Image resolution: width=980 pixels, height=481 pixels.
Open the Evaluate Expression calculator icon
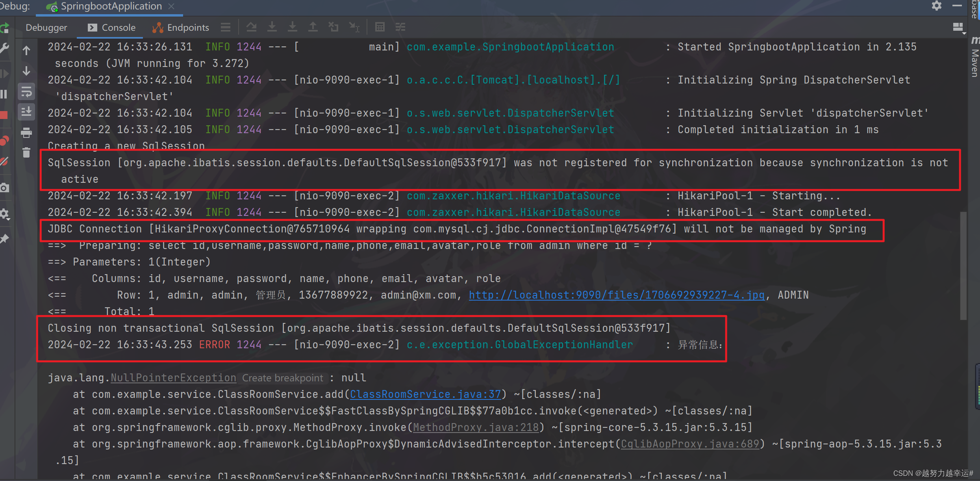(380, 27)
